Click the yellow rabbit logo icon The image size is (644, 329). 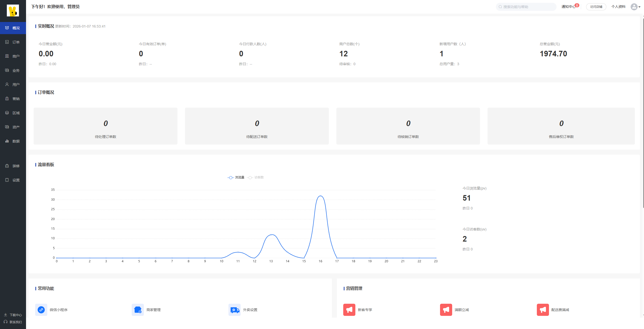[x=13, y=11]
